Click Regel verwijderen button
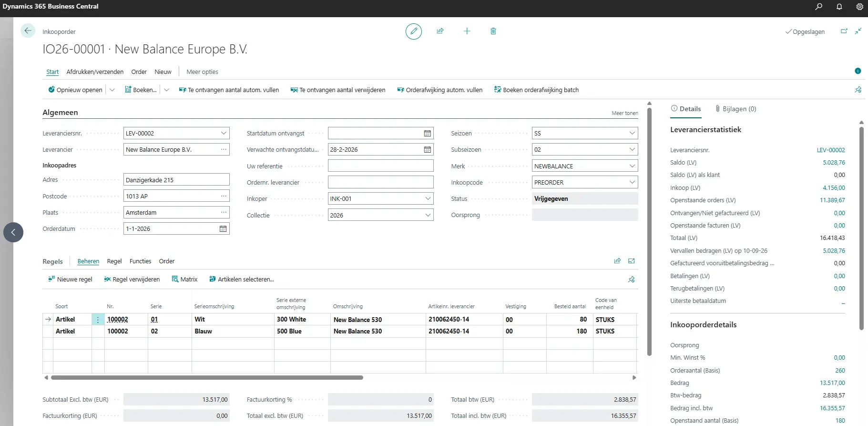Screen dimensions: 868x426 coord(132,280)
